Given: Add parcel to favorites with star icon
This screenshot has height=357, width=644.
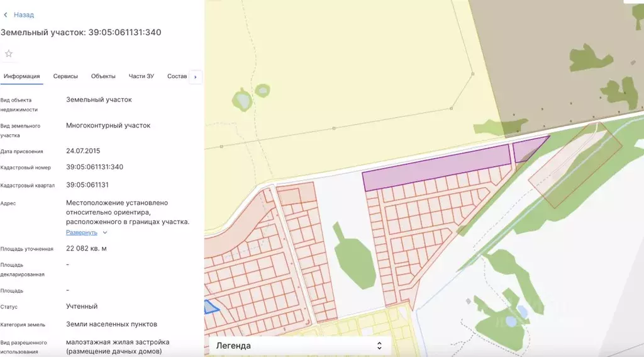Looking at the screenshot, I should pos(9,54).
